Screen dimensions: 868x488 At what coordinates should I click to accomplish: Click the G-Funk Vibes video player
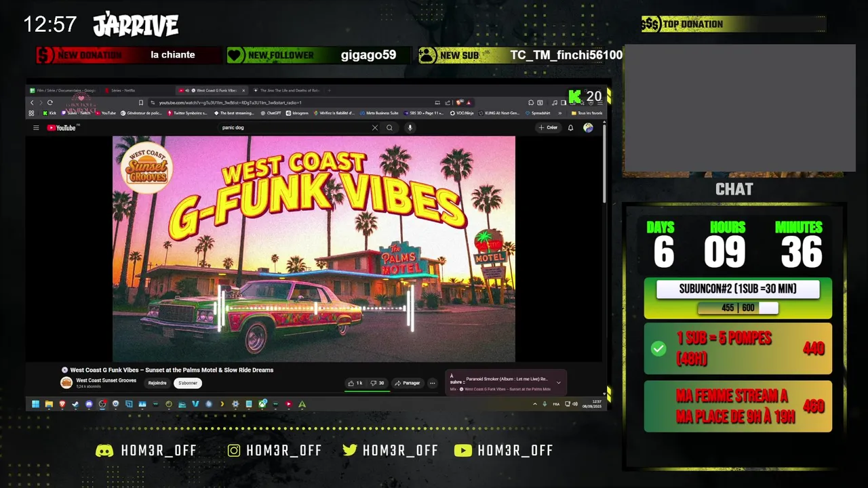(314, 249)
